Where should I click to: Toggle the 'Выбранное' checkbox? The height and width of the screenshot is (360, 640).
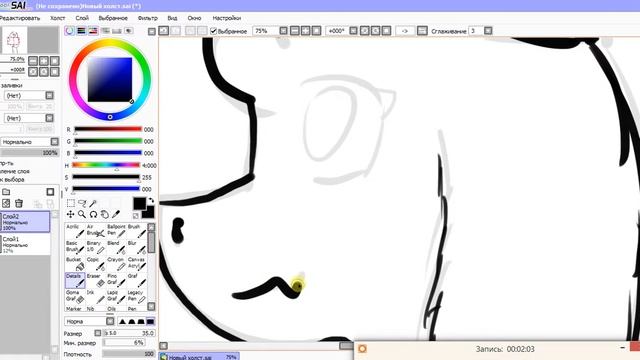[213, 31]
